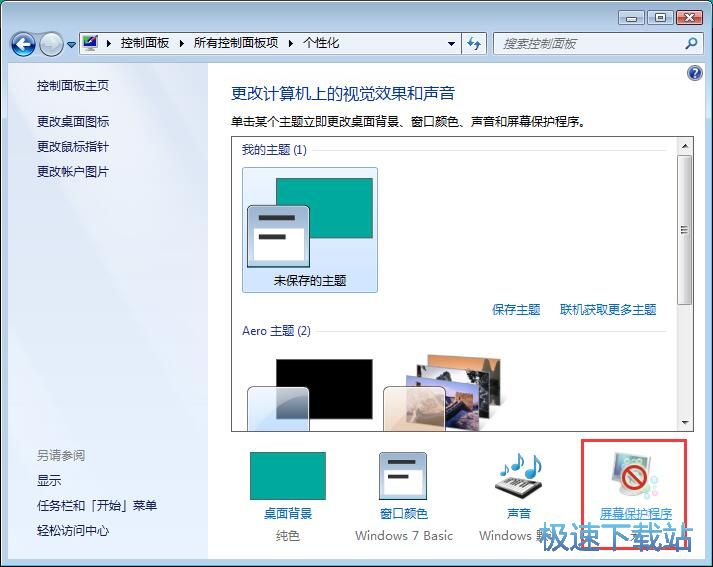Open help with the blue question mark
The height and width of the screenshot is (567, 713).
[x=694, y=73]
